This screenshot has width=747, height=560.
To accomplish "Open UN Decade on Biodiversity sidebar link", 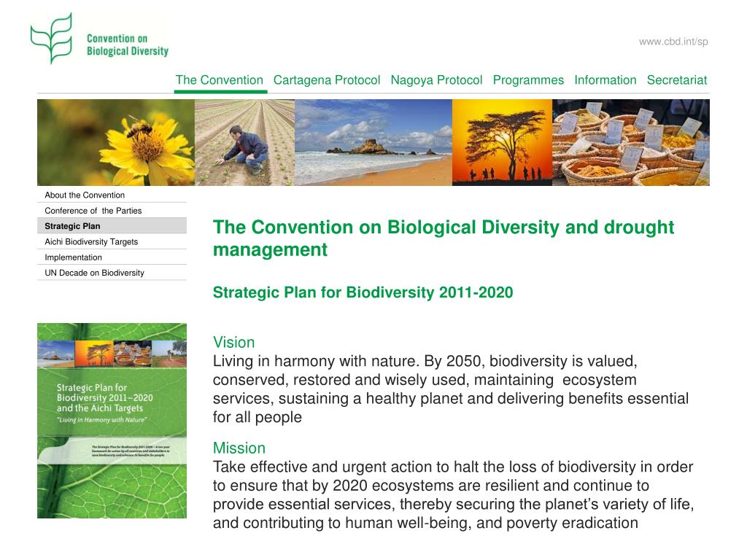I will coord(112,273).
